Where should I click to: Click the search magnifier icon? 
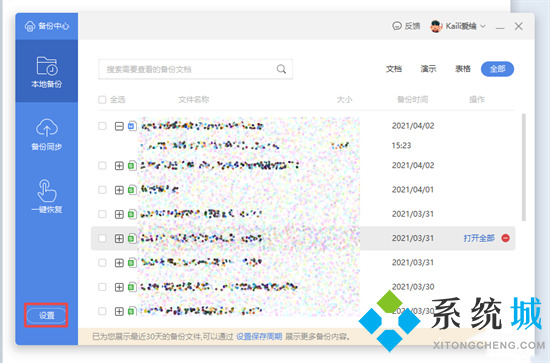pyautogui.click(x=281, y=69)
